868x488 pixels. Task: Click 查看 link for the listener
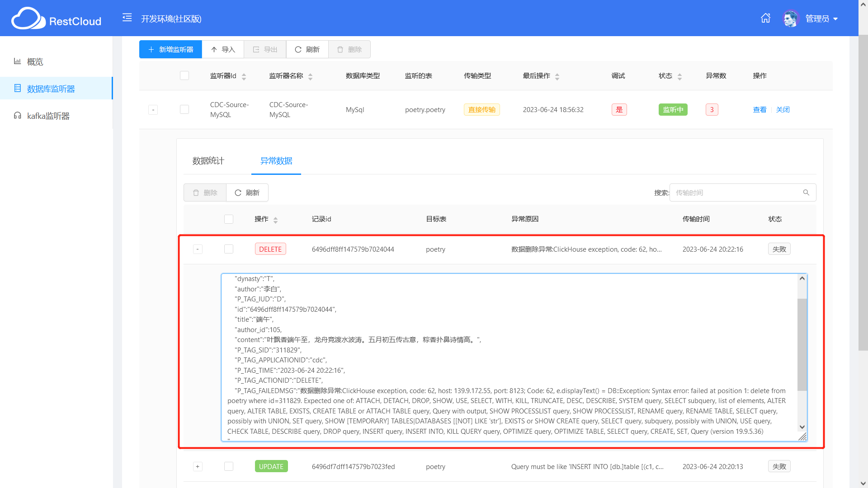pos(759,110)
